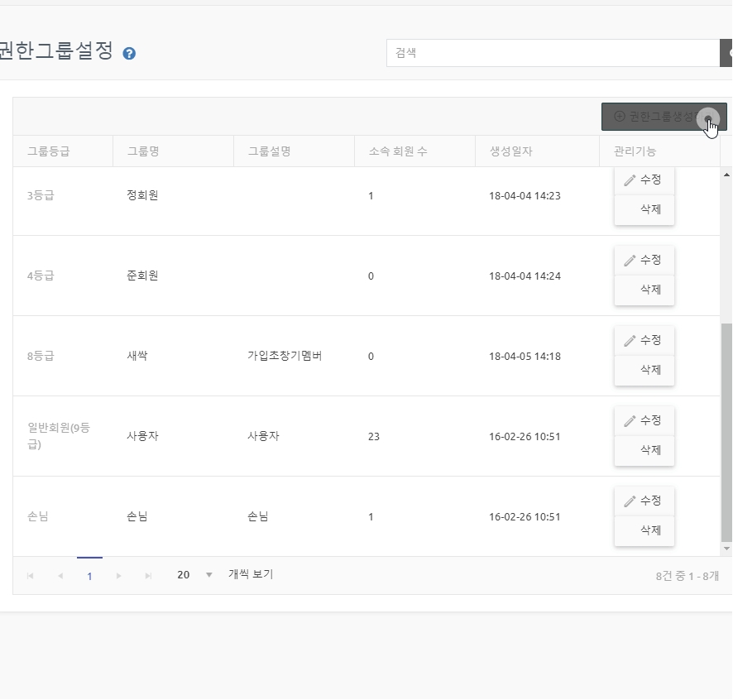Screen dimensions: 733x700
Task: Sort by 생성일자 column header
Action: pos(511,151)
